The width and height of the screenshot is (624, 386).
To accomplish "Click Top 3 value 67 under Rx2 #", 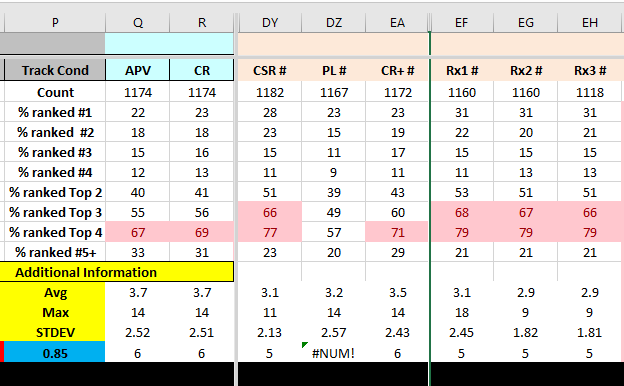I will click(x=526, y=212).
